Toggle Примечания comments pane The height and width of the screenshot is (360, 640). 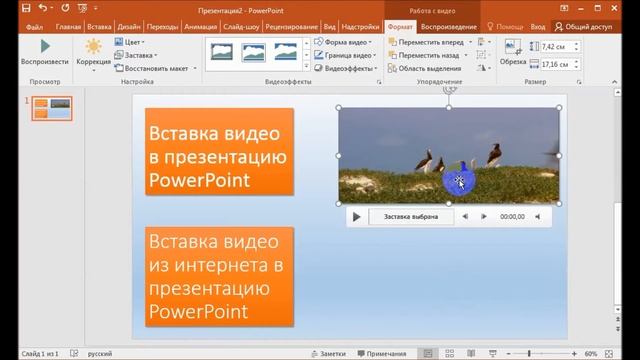click(x=382, y=354)
